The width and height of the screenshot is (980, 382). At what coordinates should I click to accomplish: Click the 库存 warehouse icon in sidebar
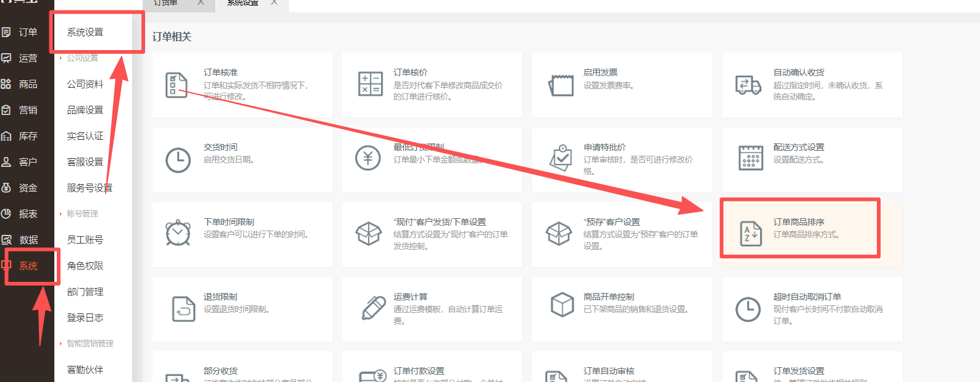click(x=6, y=136)
